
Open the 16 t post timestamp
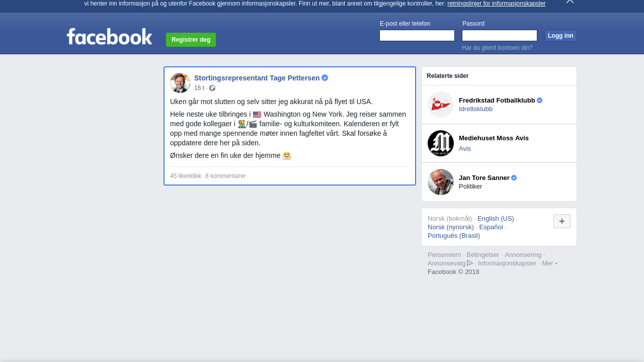pos(199,88)
